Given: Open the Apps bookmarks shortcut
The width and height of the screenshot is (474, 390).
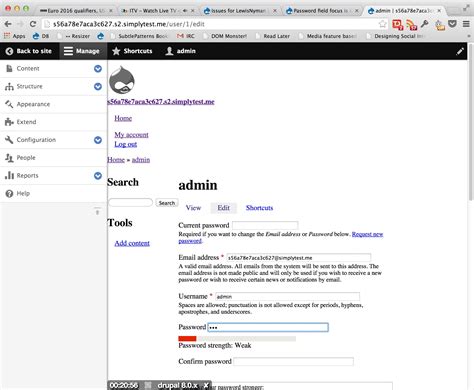Looking at the screenshot, I should (x=15, y=36).
